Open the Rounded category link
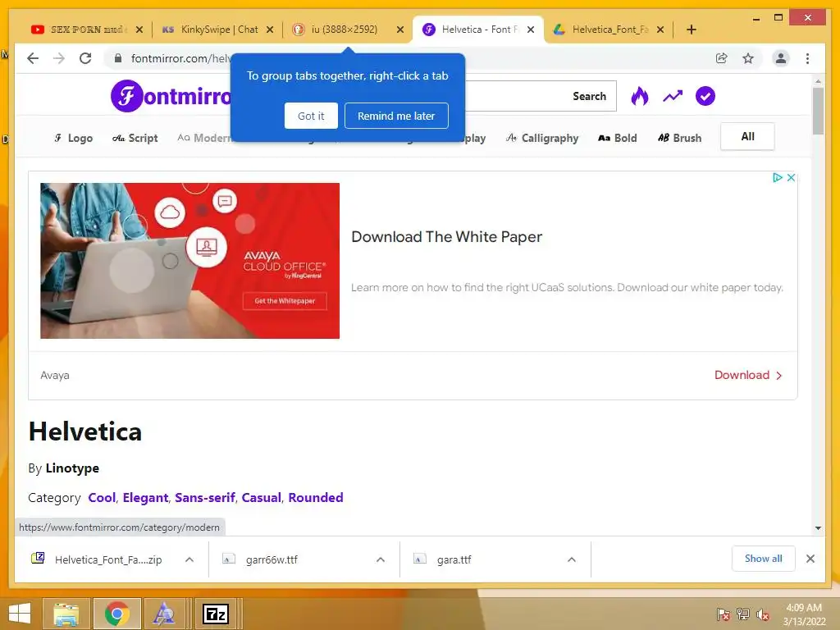 click(x=316, y=498)
